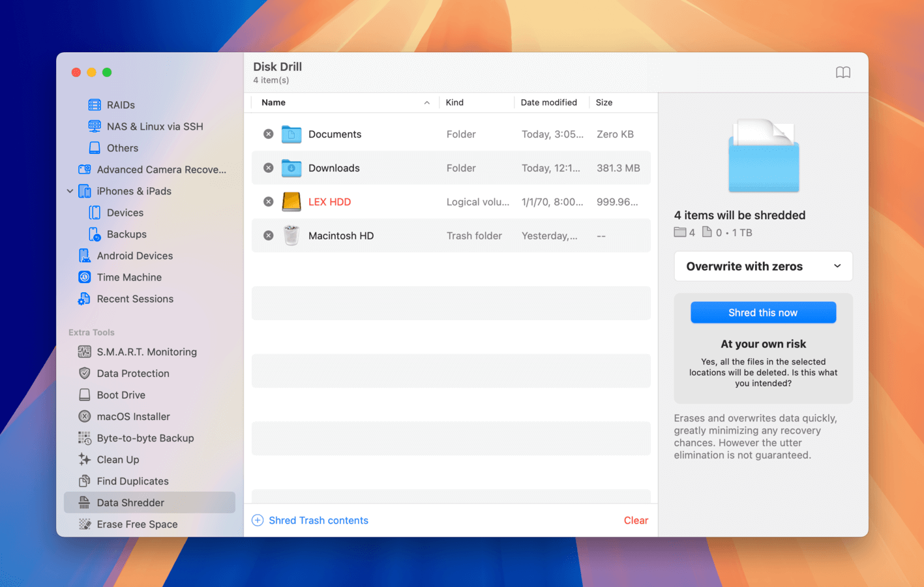Click the Extra Tools section heading
The width and height of the screenshot is (924, 587).
point(91,333)
